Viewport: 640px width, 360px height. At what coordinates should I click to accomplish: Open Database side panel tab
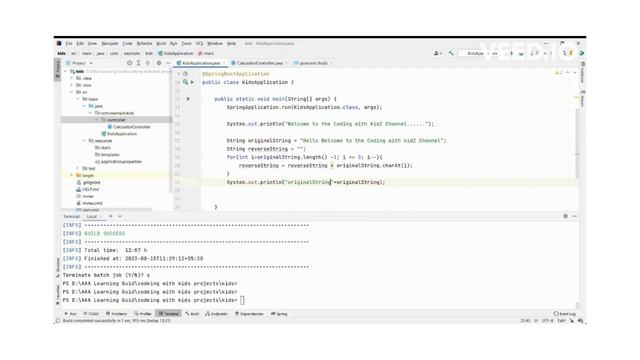click(x=582, y=73)
